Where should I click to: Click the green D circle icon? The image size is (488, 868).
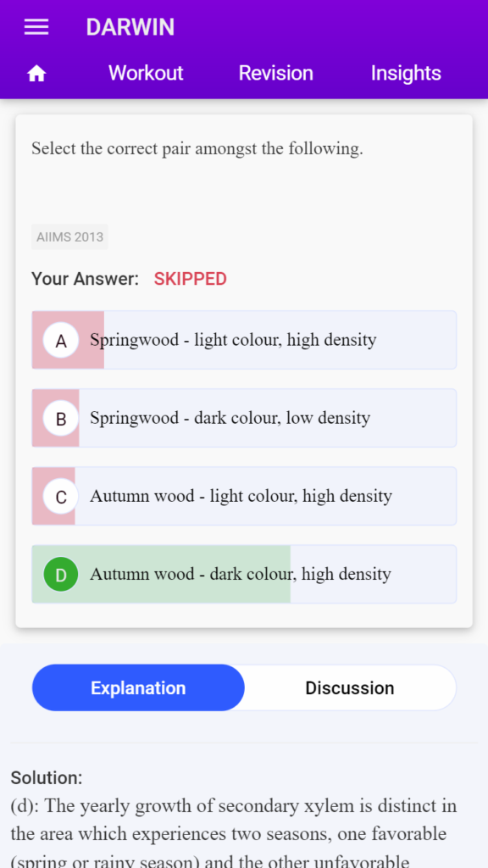(61, 574)
